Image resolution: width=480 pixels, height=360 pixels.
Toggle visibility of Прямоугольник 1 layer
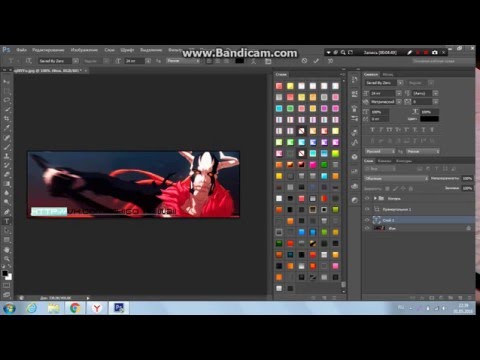point(367,209)
